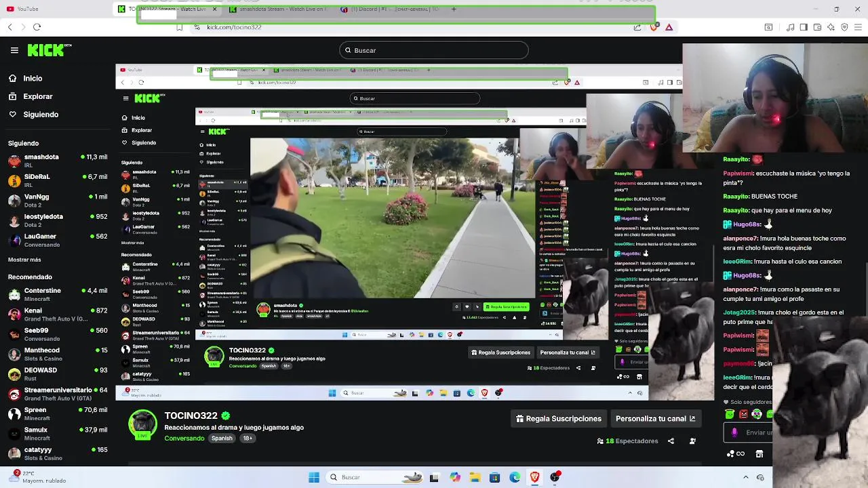The width and height of the screenshot is (868, 488).
Task: Click Regala Suscripciones button
Action: [559, 419]
